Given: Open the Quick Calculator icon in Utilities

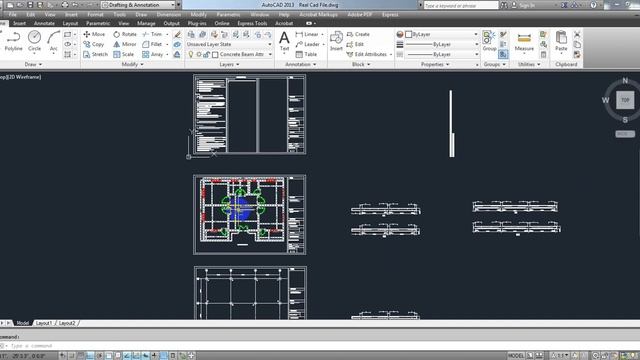Looking at the screenshot, I should click(543, 54).
